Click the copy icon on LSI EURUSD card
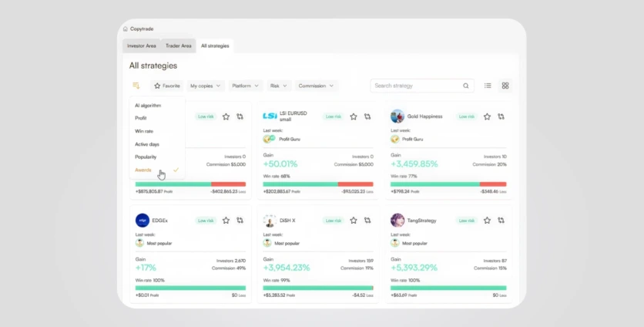644x327 pixels. pyautogui.click(x=367, y=116)
